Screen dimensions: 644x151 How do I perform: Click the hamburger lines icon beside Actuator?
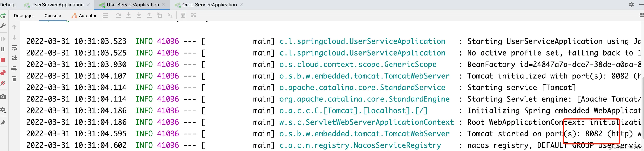[x=105, y=16]
